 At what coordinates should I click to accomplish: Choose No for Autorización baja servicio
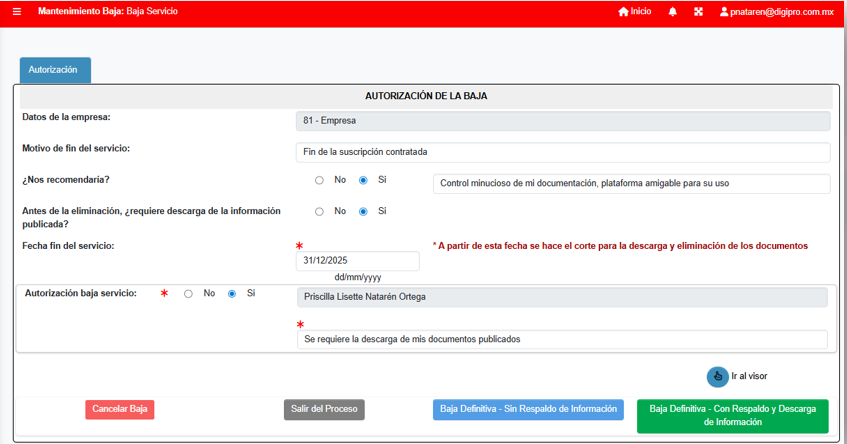pos(188,294)
